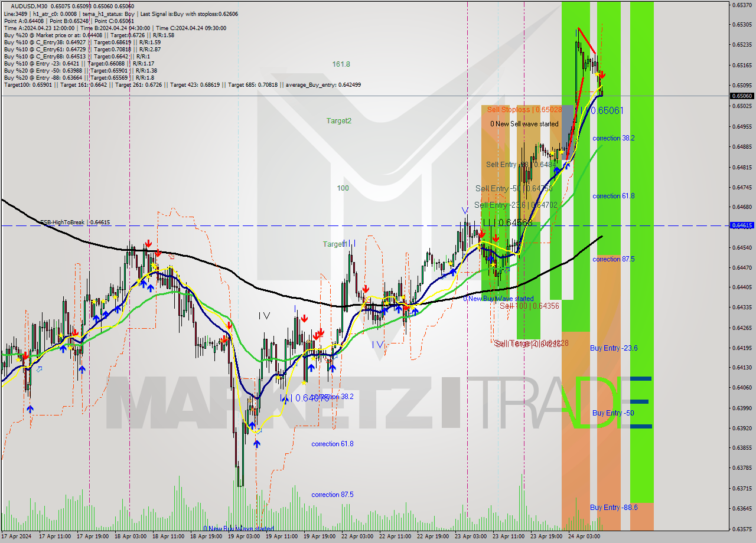Click the '23 Apr 11:00' time axis label

[508, 537]
